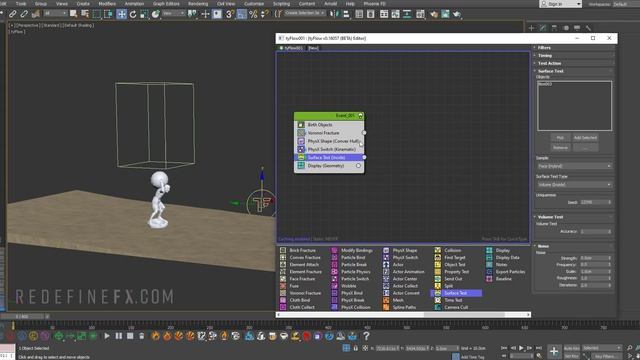Image resolution: width=640 pixels, height=360 pixels.
Task: Open the Modifiers menu
Action: [107, 4]
